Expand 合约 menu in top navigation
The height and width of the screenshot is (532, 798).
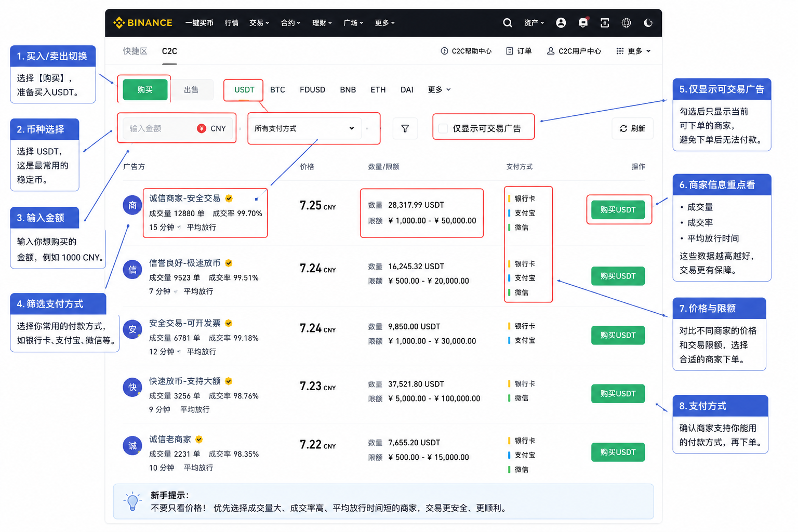291,23
